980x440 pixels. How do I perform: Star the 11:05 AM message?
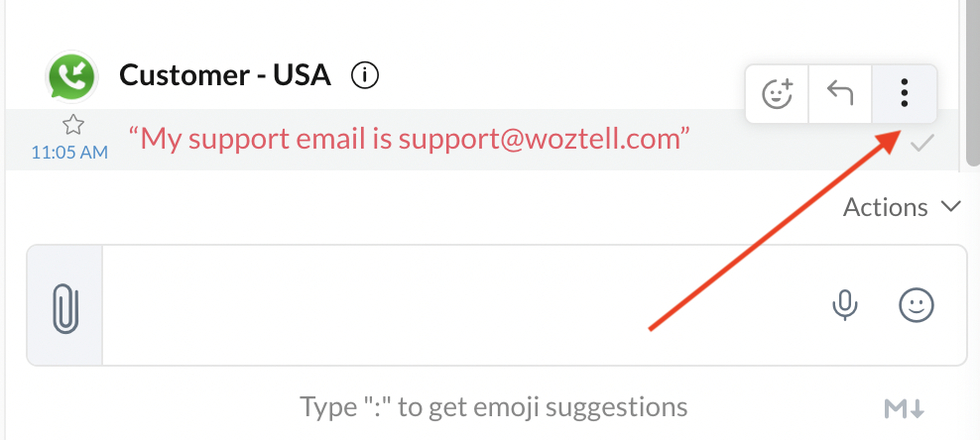click(x=73, y=125)
